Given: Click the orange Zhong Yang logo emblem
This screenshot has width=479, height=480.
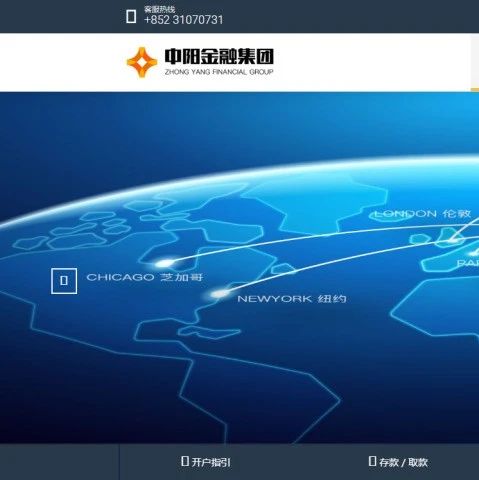Looking at the screenshot, I should tap(142, 62).
